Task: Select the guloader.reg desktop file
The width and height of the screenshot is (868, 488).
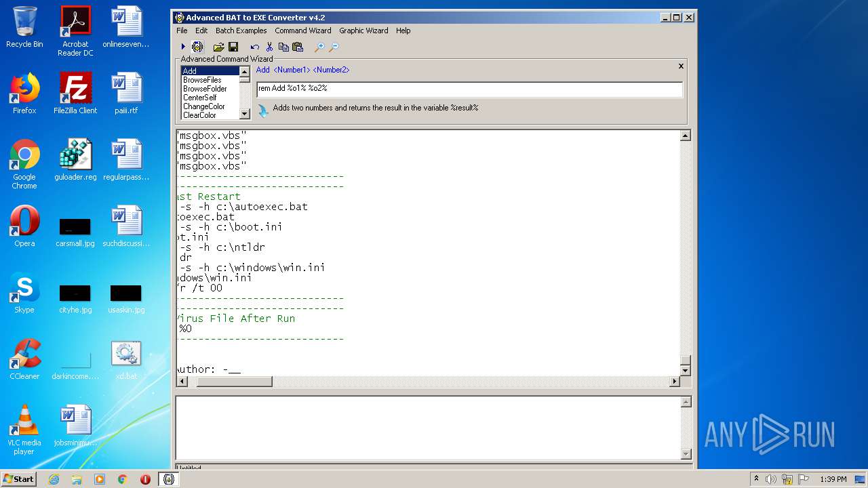Action: pyautogui.click(x=75, y=160)
